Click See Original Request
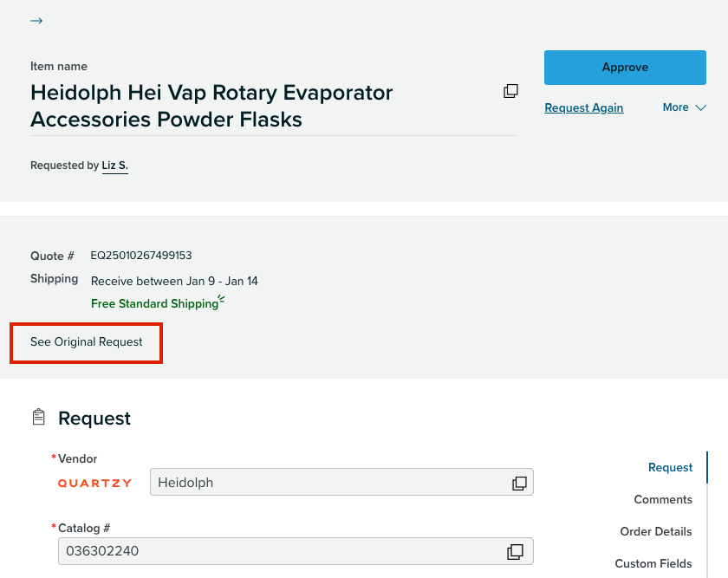The height and width of the screenshot is (578, 728). pyautogui.click(x=87, y=342)
